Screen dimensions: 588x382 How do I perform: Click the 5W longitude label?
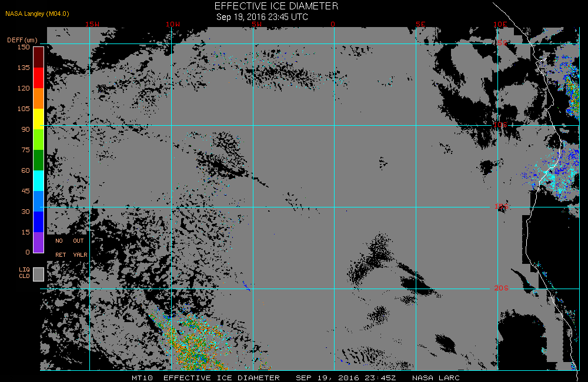(257, 24)
